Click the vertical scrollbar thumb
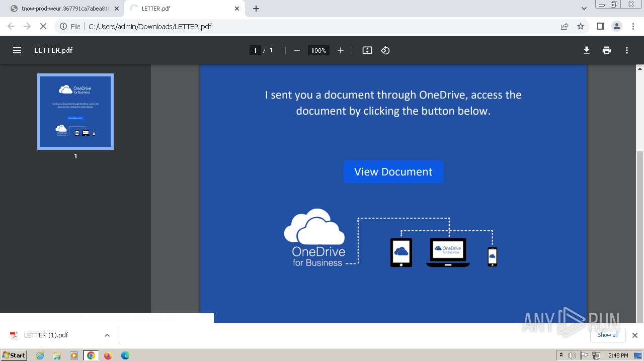This screenshot has width=644, height=362. 640,236
